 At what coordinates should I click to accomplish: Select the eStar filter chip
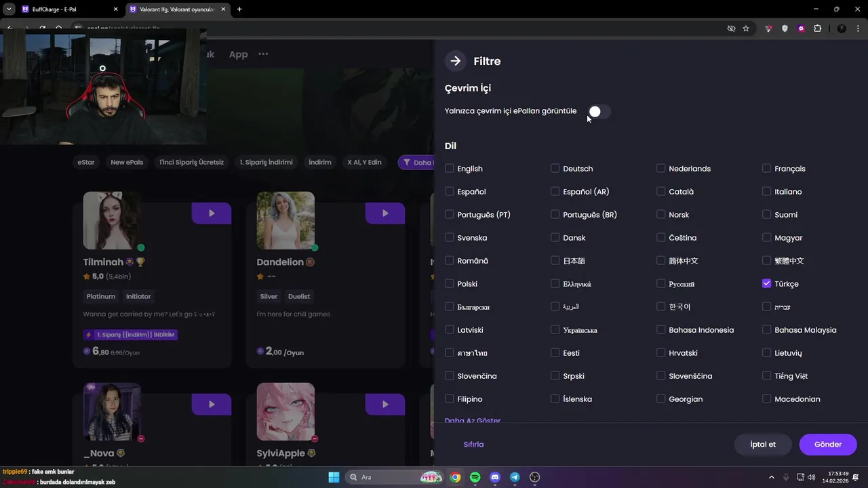[x=86, y=162]
